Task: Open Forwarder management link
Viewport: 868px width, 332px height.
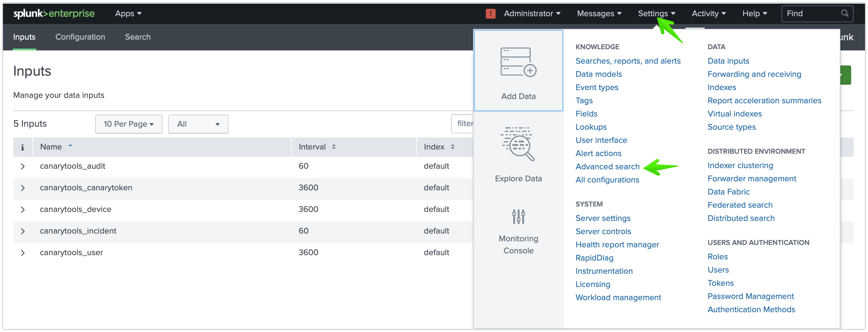Action: tap(752, 178)
